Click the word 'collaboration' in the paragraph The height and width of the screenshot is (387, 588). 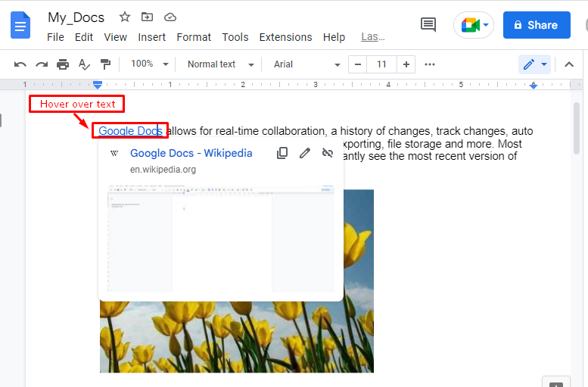tap(294, 131)
